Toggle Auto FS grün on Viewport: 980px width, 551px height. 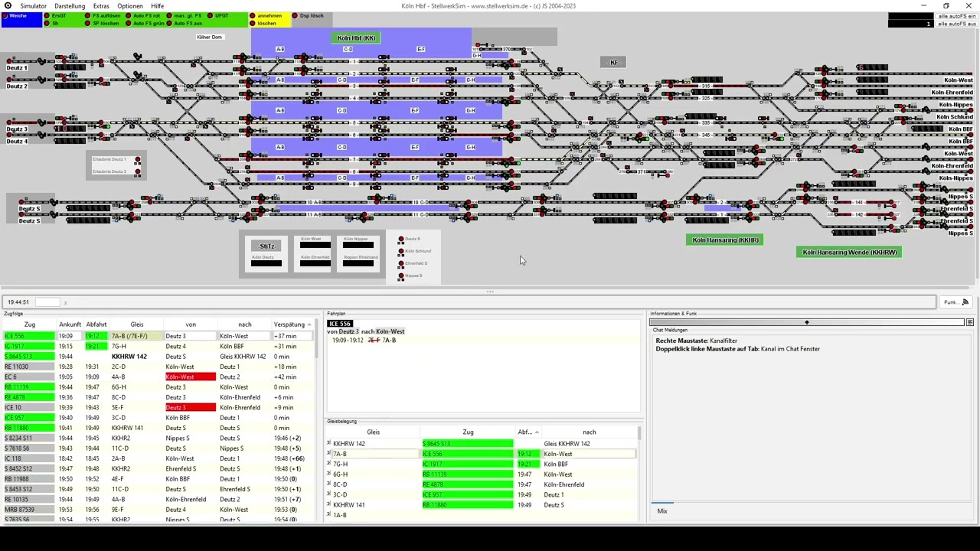click(x=129, y=24)
